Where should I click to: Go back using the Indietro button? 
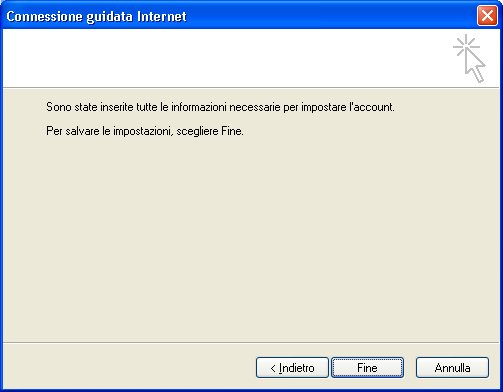292,368
